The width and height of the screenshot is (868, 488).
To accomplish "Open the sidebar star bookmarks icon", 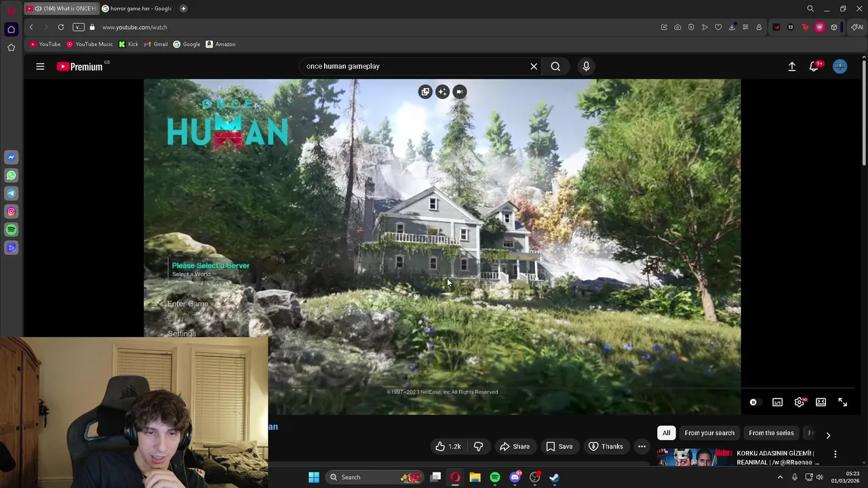I will point(11,47).
